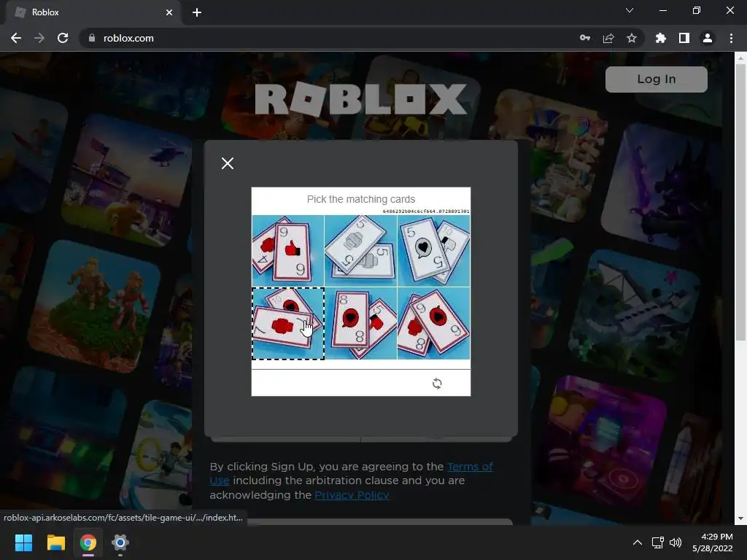Go forward with the browser forward arrow
Screen dimensions: 747x560
(x=39, y=38)
